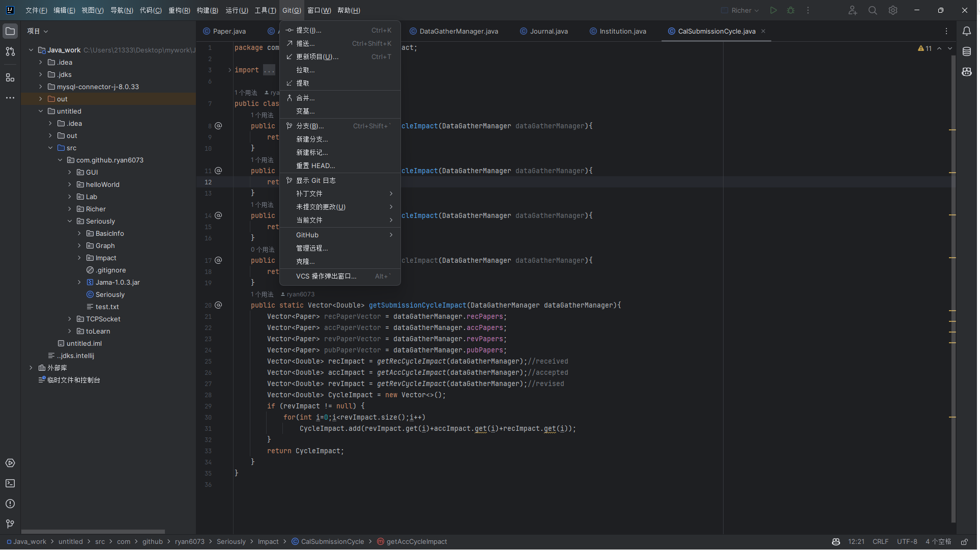Open the Problems tool window

[10, 504]
